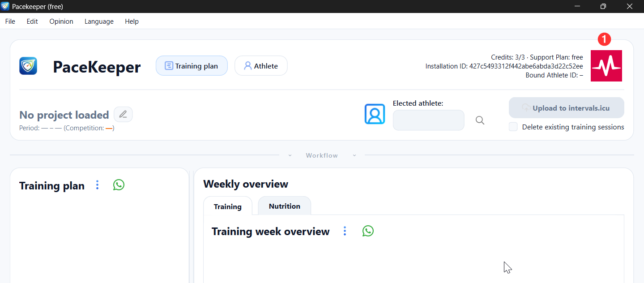644x283 pixels.
Task: Collapse Workflow using left chevron
Action: tap(290, 155)
